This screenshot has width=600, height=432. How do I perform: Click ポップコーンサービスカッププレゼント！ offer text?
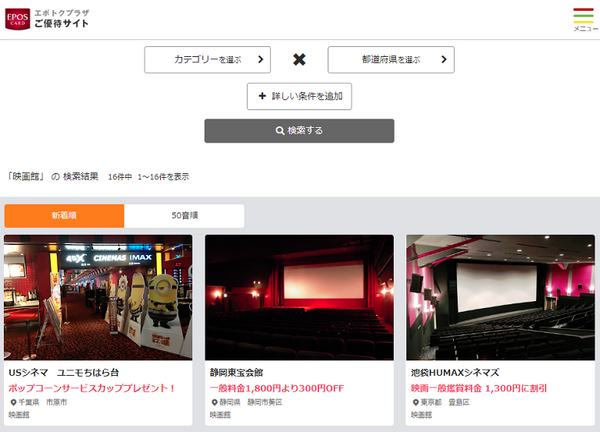(x=92, y=388)
